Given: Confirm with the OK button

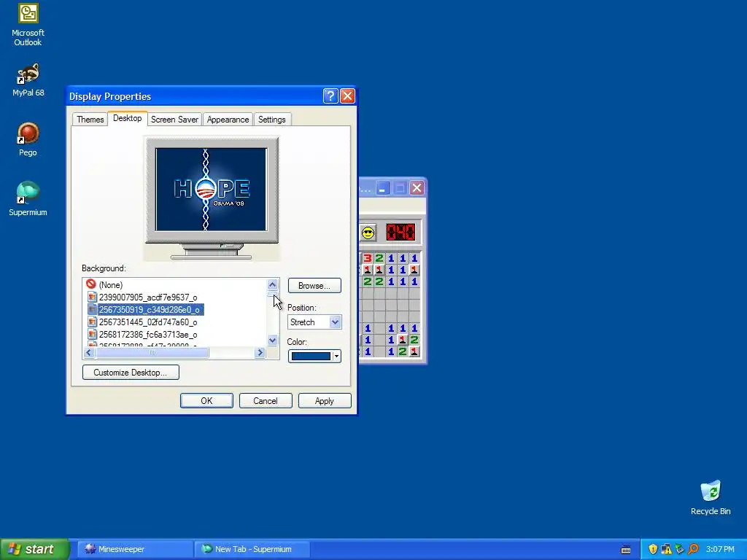Looking at the screenshot, I should coord(206,401).
